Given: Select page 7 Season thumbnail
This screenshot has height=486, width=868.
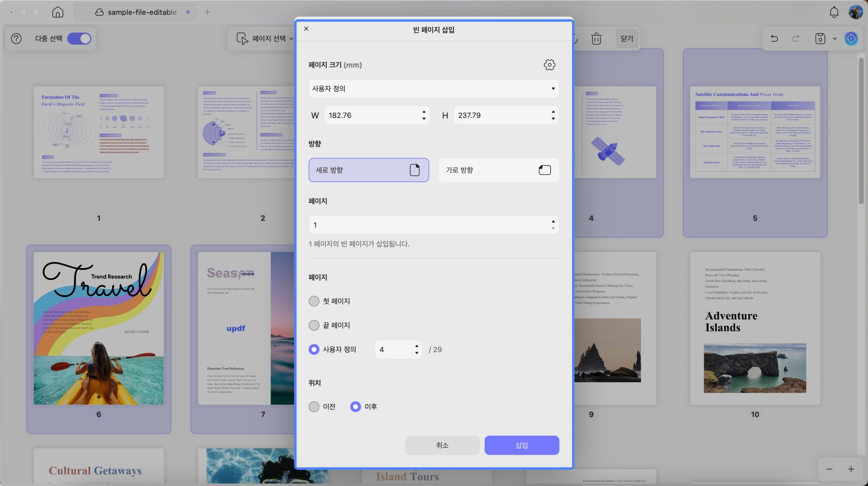Looking at the screenshot, I should pyautogui.click(x=246, y=328).
